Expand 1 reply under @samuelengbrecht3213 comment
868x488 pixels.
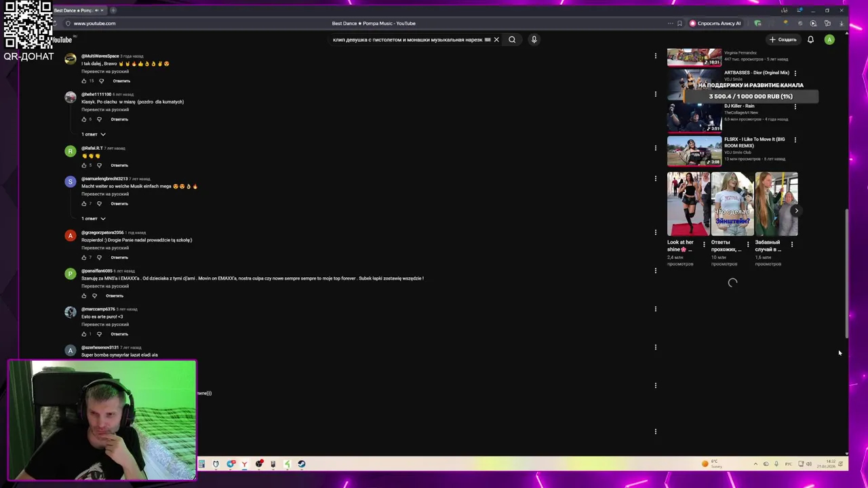94,219
